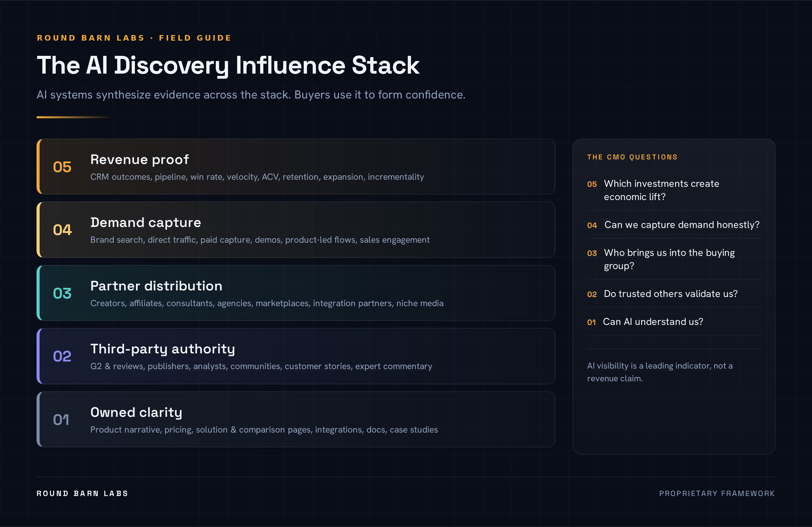Viewport: 812px width, 527px height.
Task: Click the 'ROUND BARN LABS' footer wordmark
Action: (82, 493)
